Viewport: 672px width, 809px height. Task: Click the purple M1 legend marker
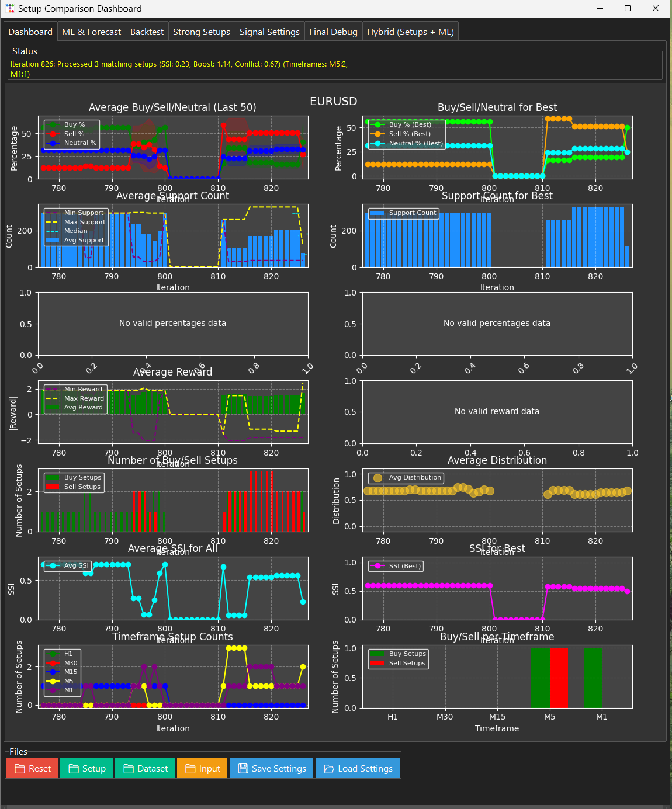pyautogui.click(x=53, y=690)
